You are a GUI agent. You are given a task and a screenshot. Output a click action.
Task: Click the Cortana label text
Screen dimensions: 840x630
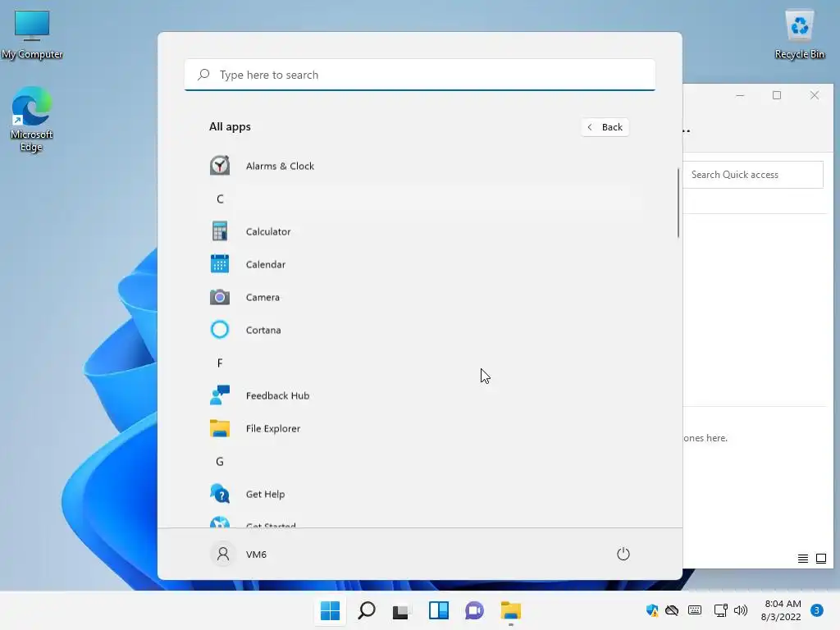click(263, 330)
